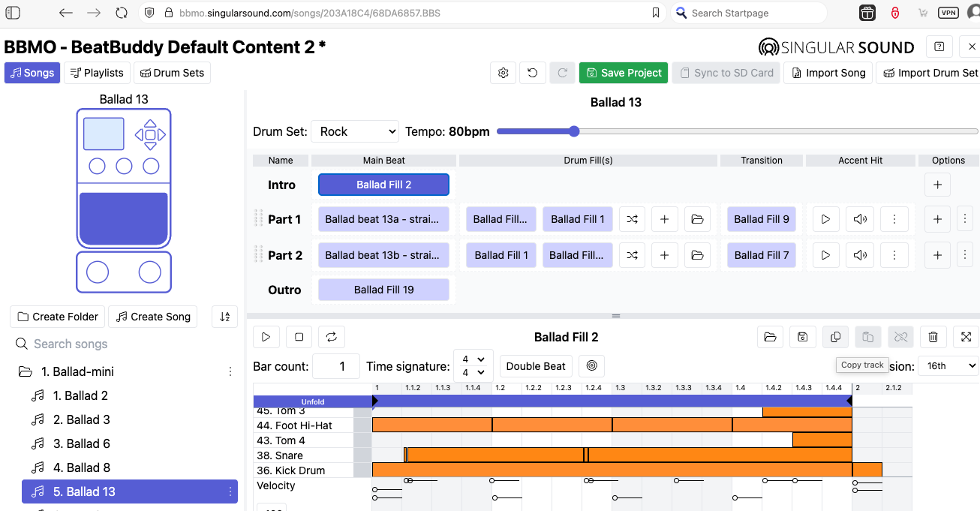Switch to the Songs tab
The height and width of the screenshot is (511, 980).
pos(32,73)
